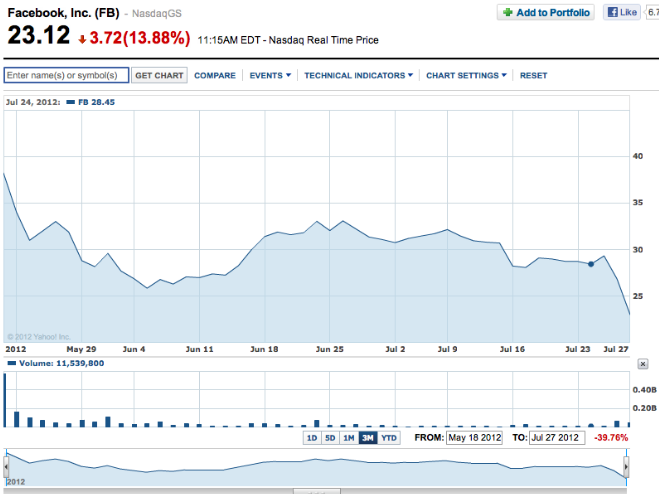Click the Compare menu option

pos(215,76)
